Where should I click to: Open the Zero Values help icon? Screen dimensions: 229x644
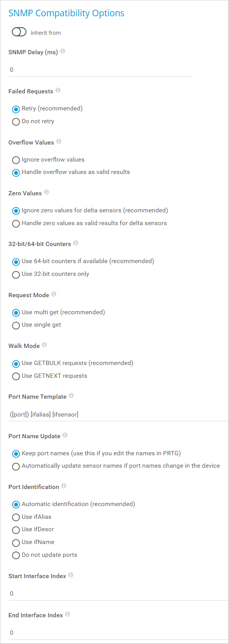[47, 192]
